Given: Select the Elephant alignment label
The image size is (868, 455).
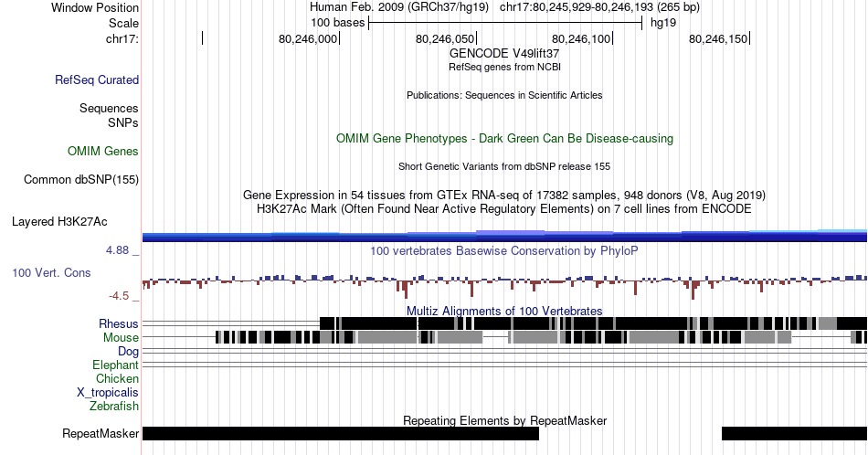Looking at the screenshot, I should (116, 365).
